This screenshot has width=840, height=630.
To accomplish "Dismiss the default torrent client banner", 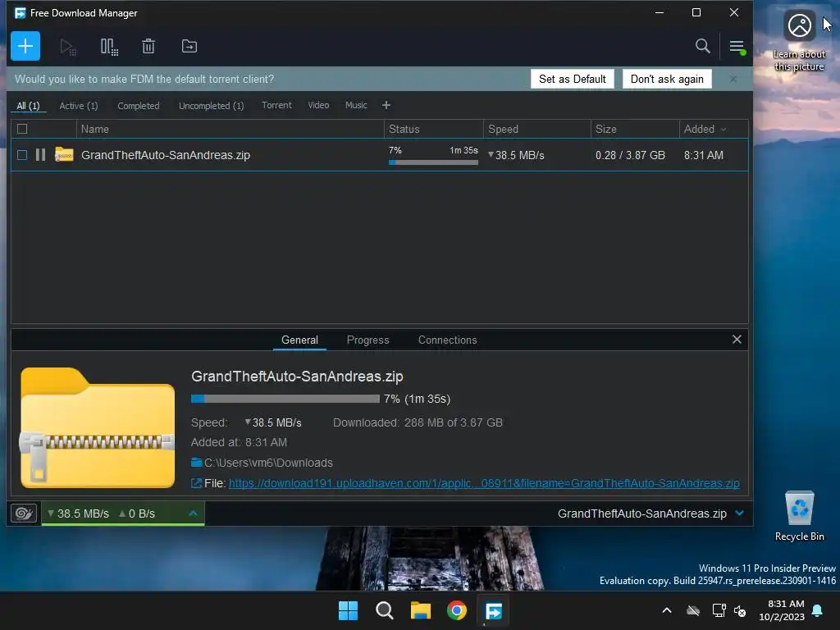I will coord(733,79).
